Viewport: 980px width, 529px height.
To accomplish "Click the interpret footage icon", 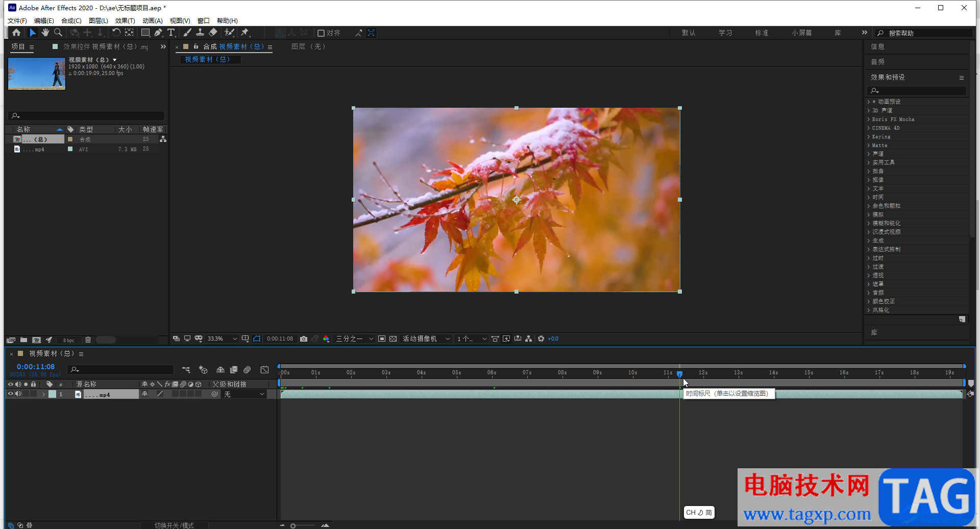I will pyautogui.click(x=11, y=340).
